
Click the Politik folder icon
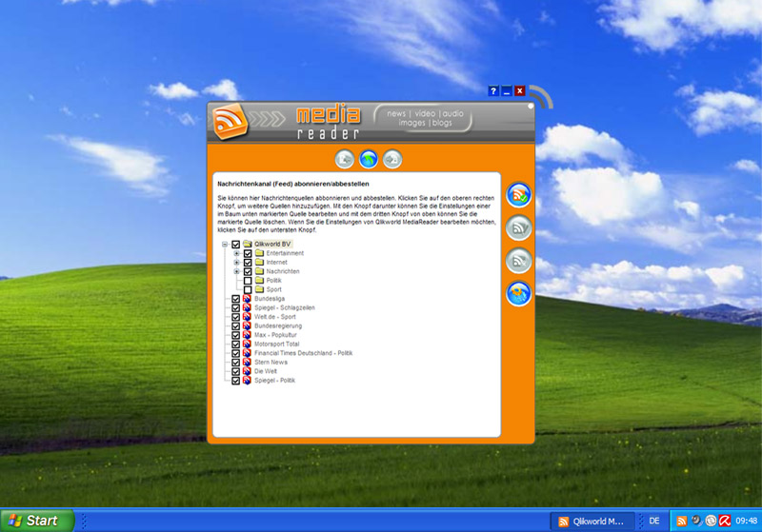[x=259, y=280]
